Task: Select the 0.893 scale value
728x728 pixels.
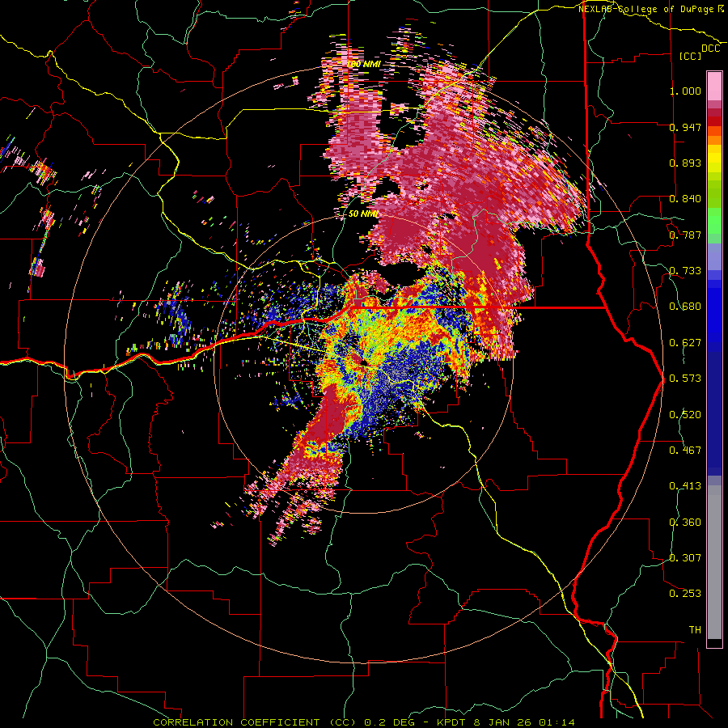Action: coord(685,163)
